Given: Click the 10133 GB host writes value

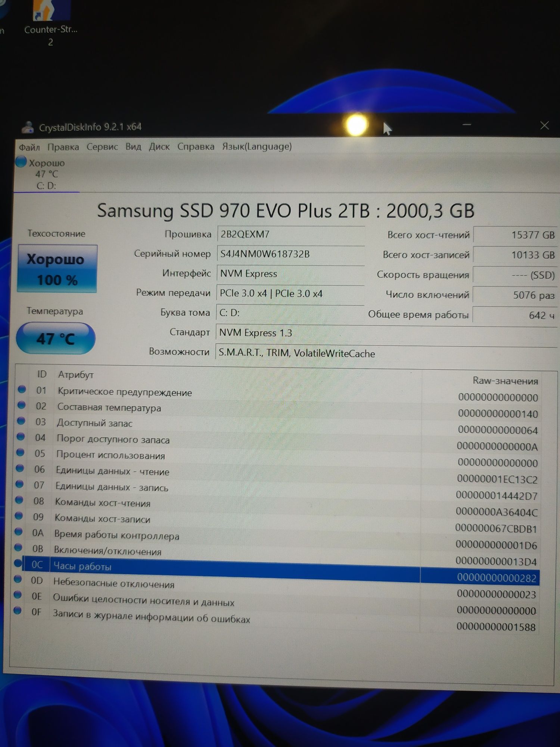Looking at the screenshot, I should coord(515,255).
